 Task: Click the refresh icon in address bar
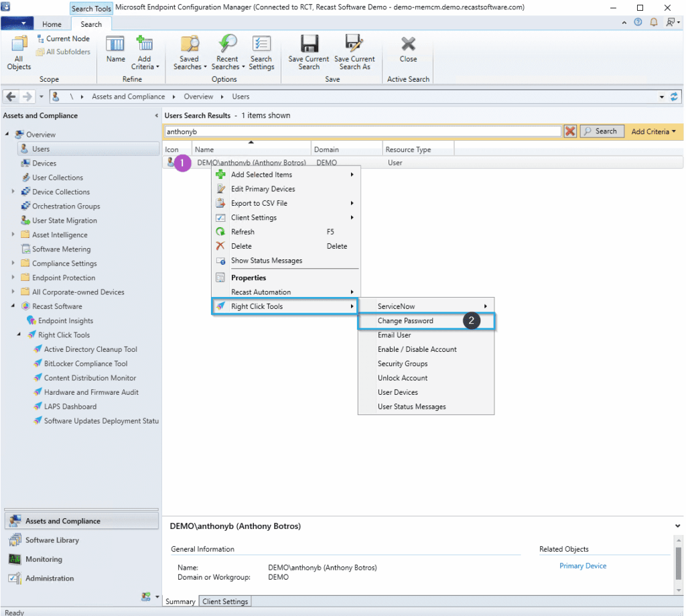674,97
